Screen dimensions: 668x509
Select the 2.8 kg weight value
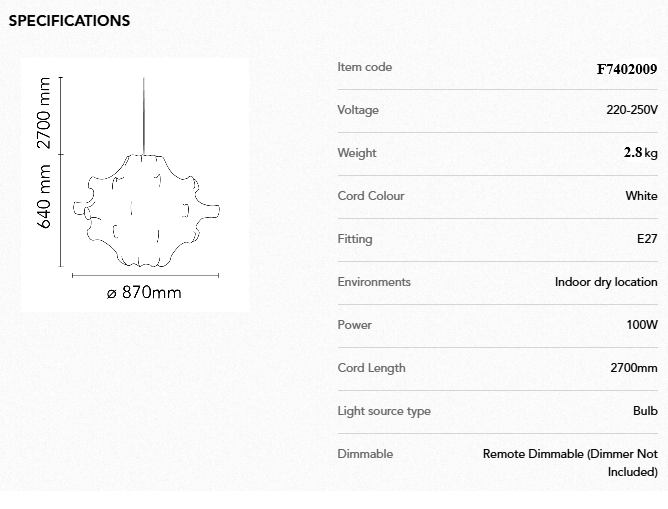point(640,153)
